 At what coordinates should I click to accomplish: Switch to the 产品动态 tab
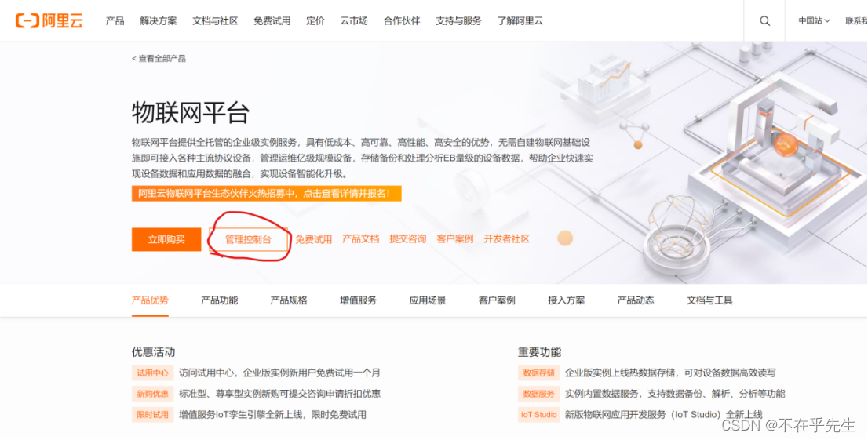(636, 300)
